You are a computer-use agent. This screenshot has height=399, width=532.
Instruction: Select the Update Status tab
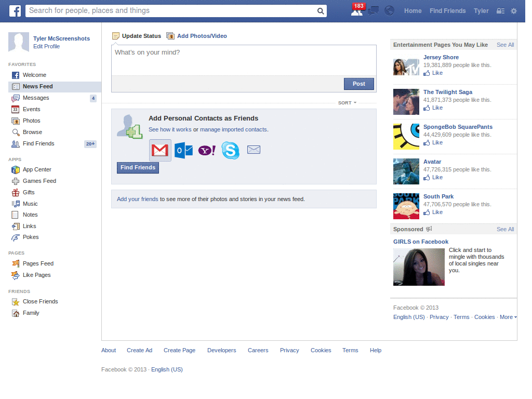click(x=137, y=36)
